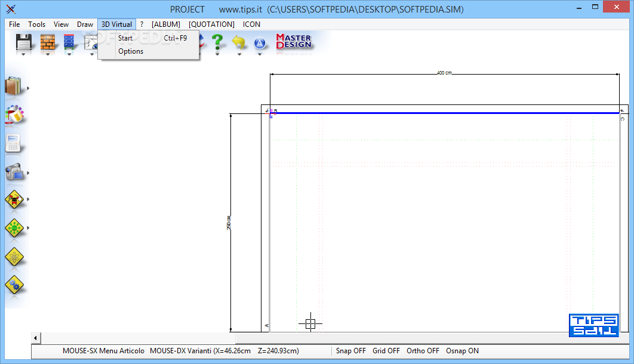Enable Snap in the status bar

[x=350, y=351]
